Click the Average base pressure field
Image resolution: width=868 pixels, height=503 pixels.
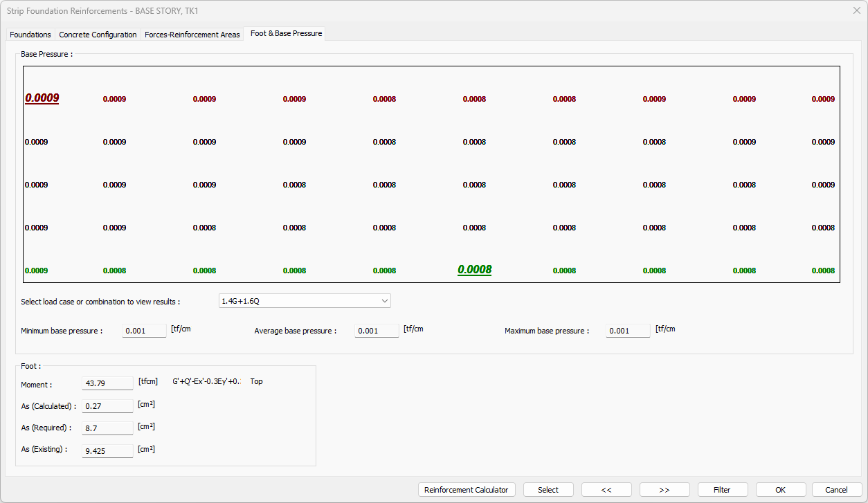(x=377, y=331)
